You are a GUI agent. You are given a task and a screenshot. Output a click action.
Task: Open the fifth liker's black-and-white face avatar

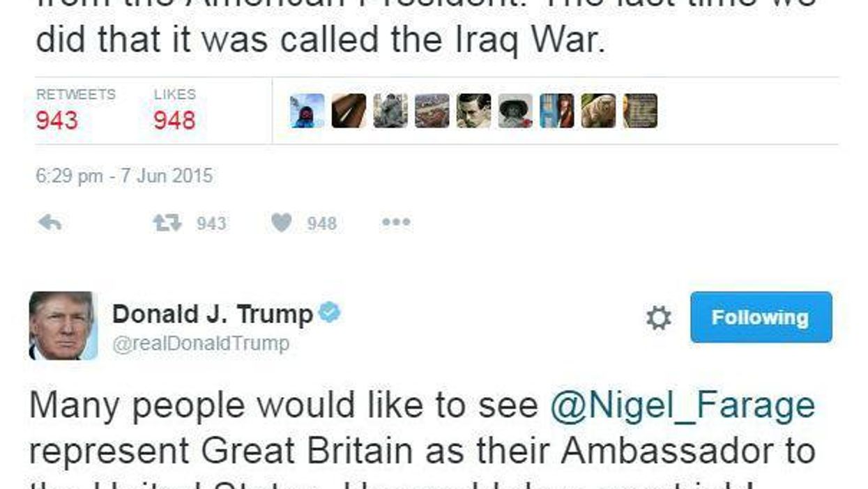click(x=474, y=111)
